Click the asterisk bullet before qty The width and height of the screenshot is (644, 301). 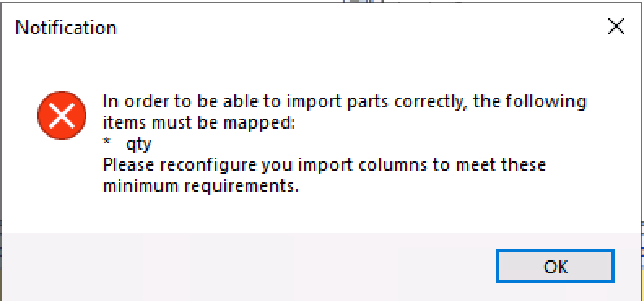tap(107, 142)
